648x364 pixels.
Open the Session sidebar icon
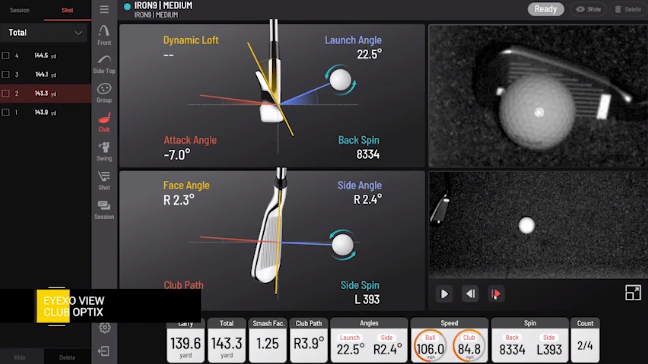click(104, 210)
